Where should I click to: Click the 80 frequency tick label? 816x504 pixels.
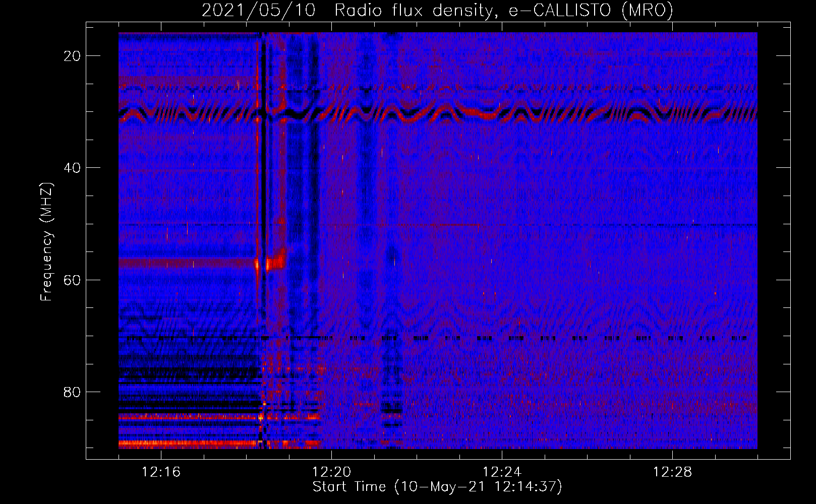pos(72,392)
